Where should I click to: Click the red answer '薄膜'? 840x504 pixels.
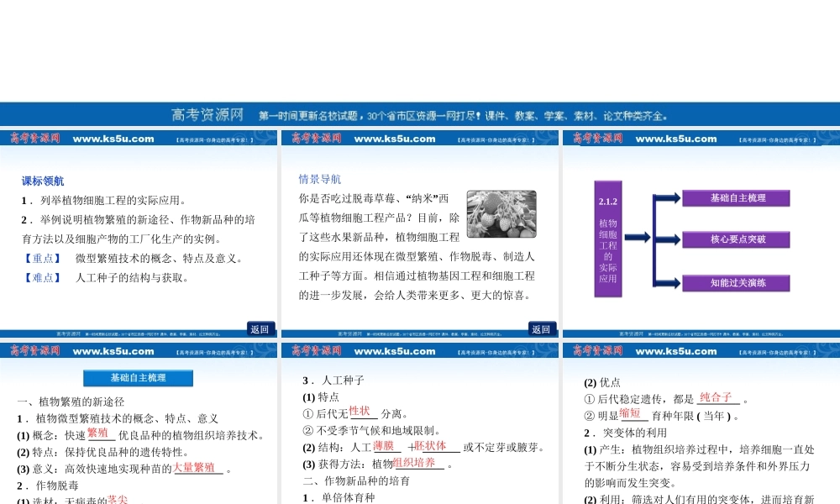384,445
